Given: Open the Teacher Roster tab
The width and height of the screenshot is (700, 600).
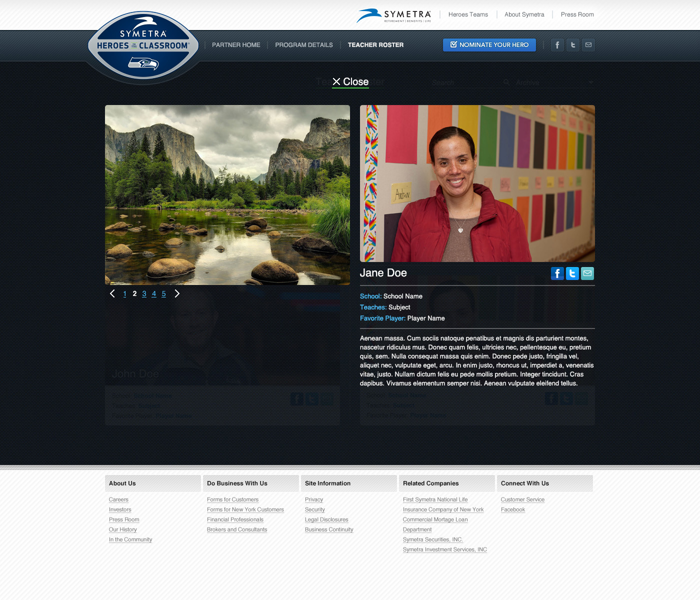Looking at the screenshot, I should click(375, 45).
